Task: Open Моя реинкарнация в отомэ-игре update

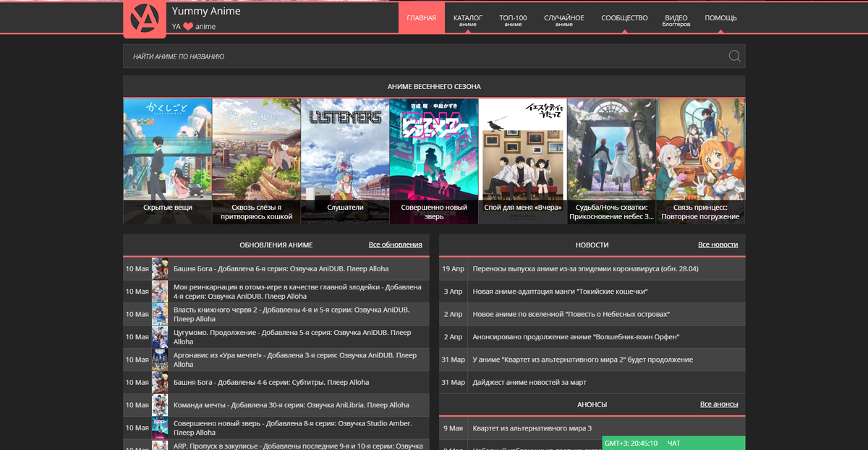Action: pos(297,292)
